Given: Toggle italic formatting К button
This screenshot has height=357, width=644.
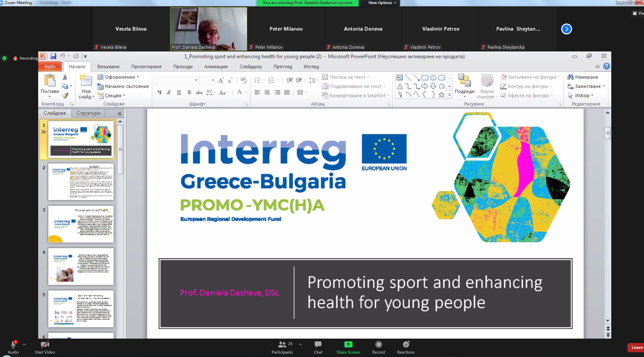Looking at the screenshot, I should [x=169, y=92].
